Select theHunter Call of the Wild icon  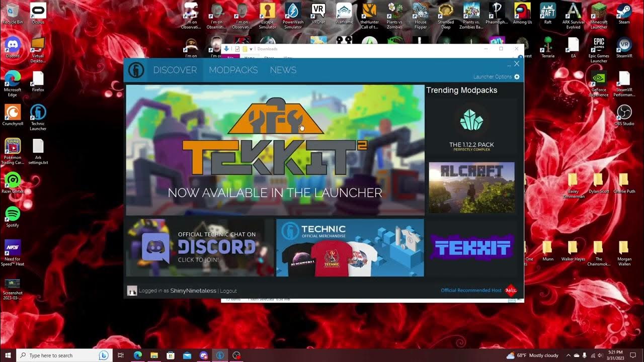[x=369, y=16]
